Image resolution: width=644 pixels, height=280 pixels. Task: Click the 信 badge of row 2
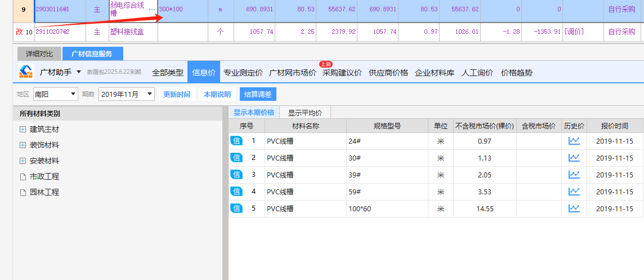pos(236,158)
